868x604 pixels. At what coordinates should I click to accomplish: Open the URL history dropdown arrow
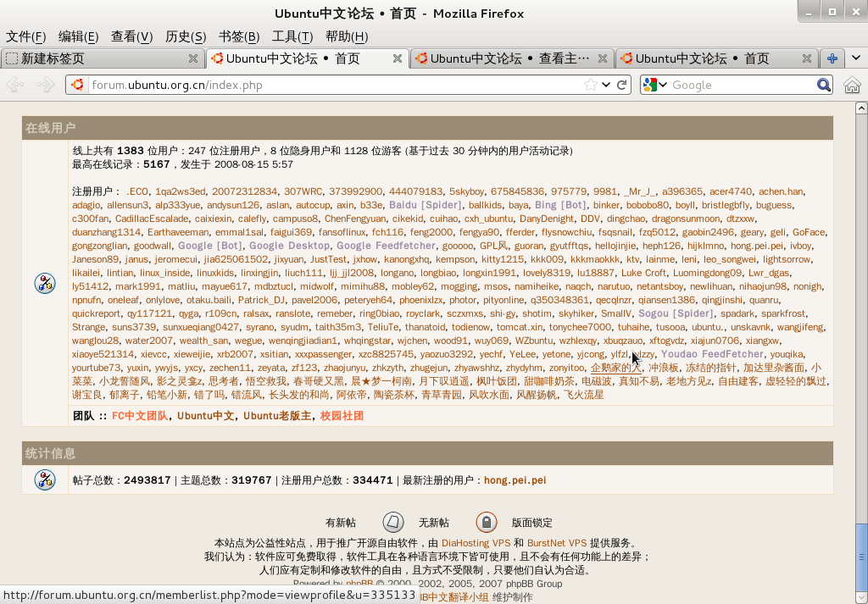606,85
